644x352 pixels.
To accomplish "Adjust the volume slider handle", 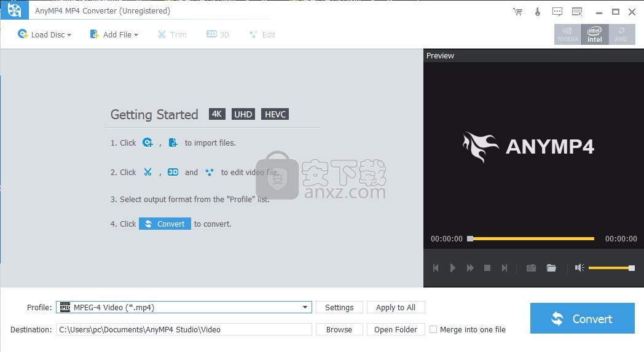I will (632, 268).
